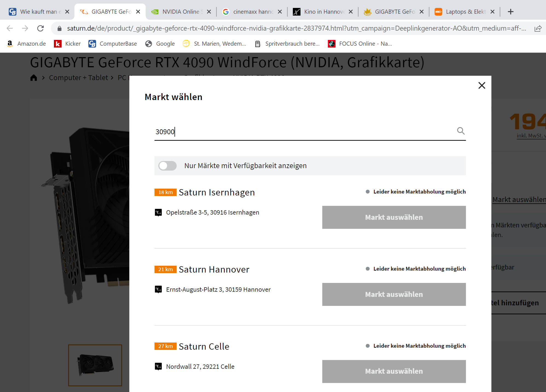Click the site lock icon in address bar
Viewport: 546px width, 392px height.
pos(60,28)
